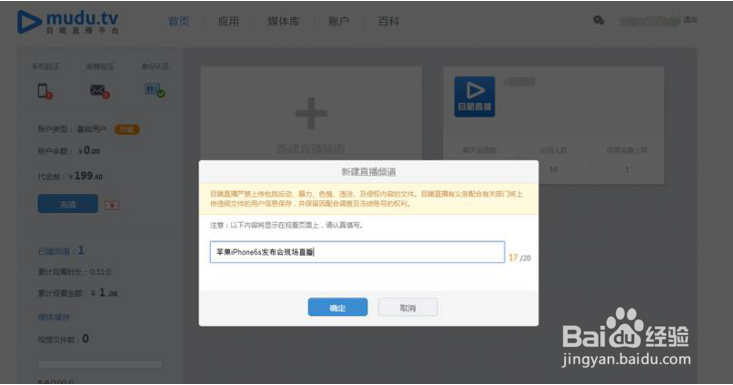Go to the 首页 nav tab
The width and height of the screenshot is (733, 385).
(x=179, y=21)
